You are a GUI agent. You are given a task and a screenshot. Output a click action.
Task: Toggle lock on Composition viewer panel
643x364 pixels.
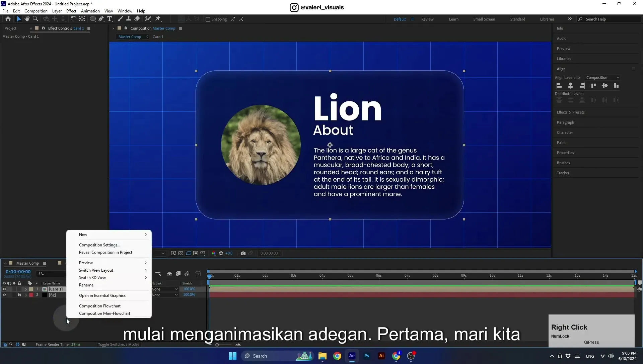126,28
